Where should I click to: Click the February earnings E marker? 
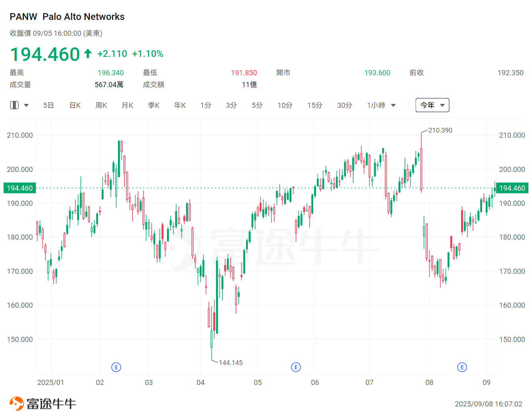coord(116,367)
